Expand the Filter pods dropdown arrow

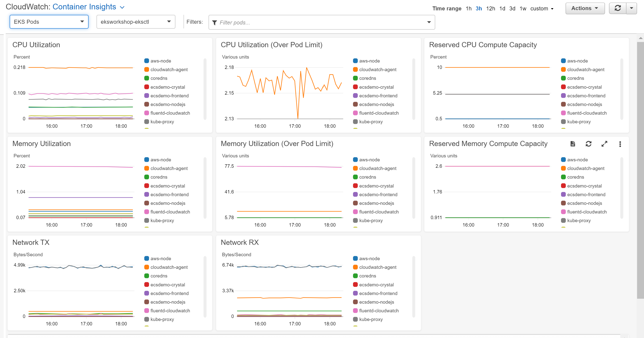coord(429,22)
